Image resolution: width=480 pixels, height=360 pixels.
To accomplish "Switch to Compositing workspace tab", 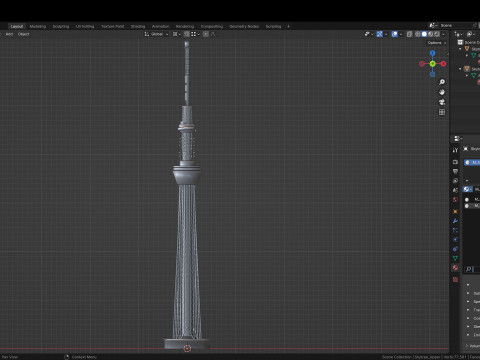I will coord(212,26).
